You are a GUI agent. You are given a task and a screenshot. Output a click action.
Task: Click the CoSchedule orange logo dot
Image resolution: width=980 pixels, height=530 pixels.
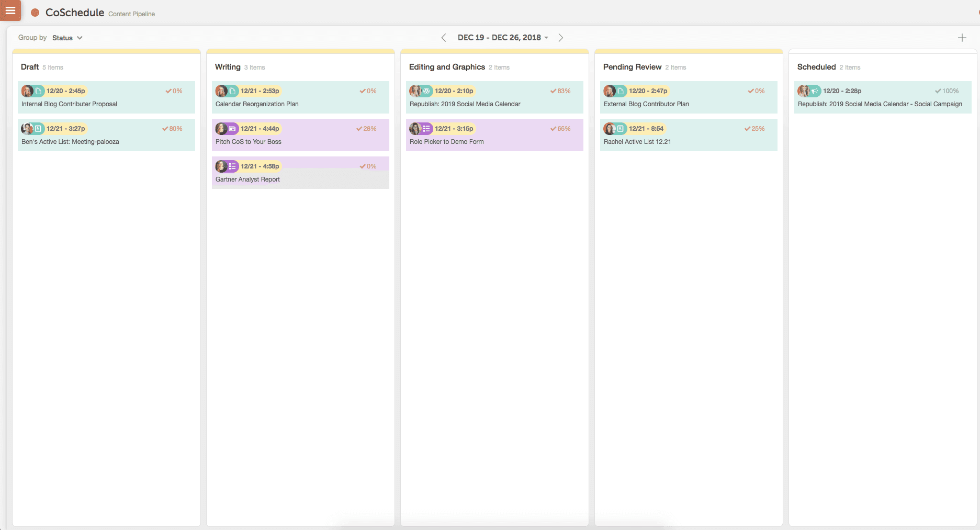pos(35,13)
